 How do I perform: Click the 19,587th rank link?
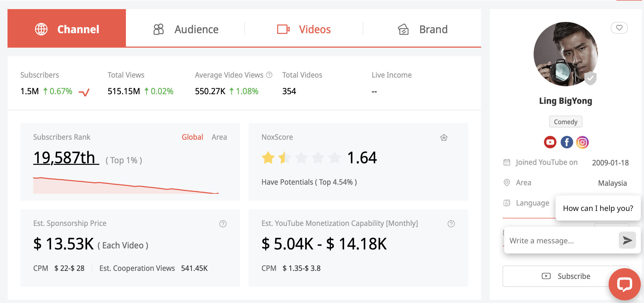pos(66,157)
